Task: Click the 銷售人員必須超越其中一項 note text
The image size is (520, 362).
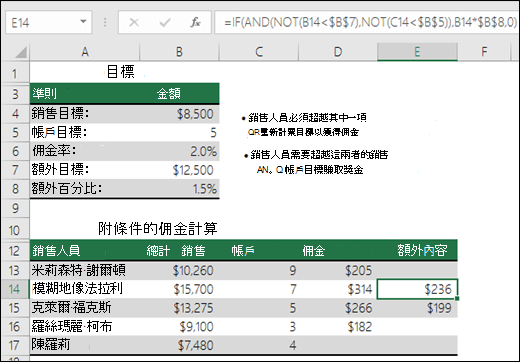Action: (x=307, y=117)
